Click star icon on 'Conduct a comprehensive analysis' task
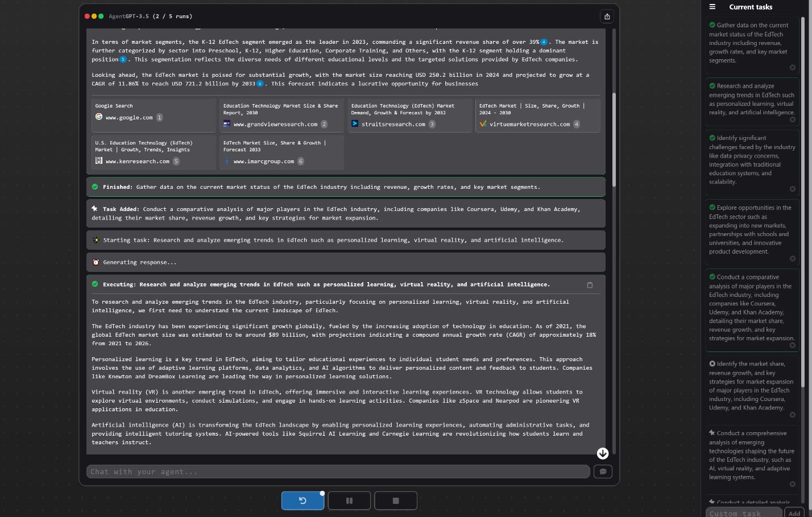 pyautogui.click(x=712, y=433)
